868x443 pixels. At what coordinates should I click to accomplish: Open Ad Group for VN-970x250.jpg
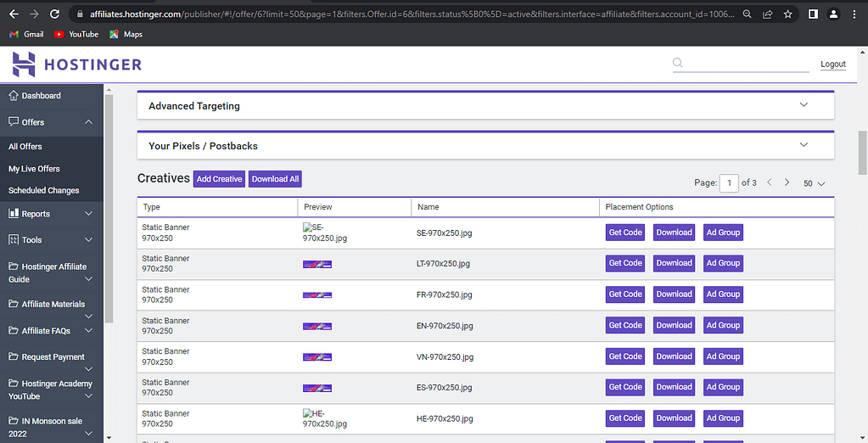pos(723,356)
